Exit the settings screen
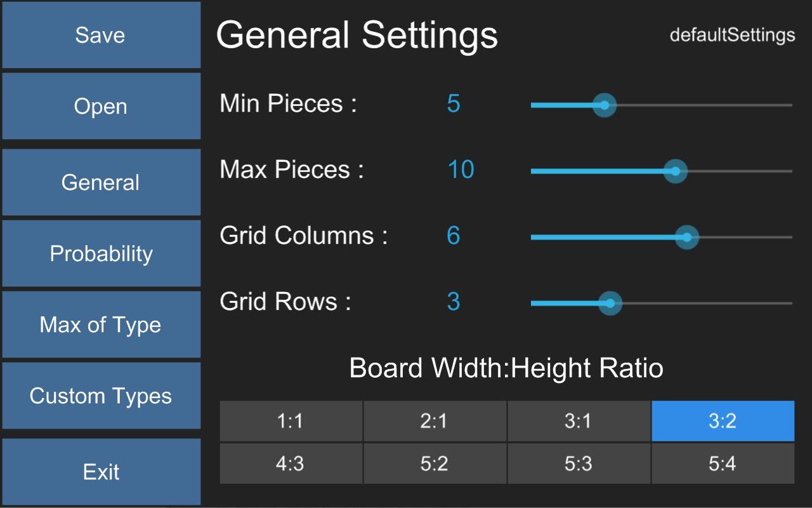 pyautogui.click(x=101, y=472)
